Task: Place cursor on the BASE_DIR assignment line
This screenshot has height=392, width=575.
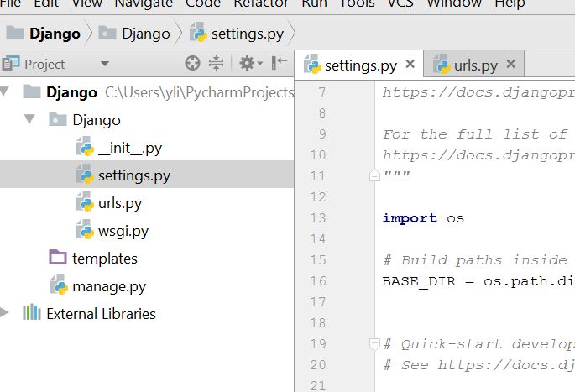Action: (x=478, y=281)
